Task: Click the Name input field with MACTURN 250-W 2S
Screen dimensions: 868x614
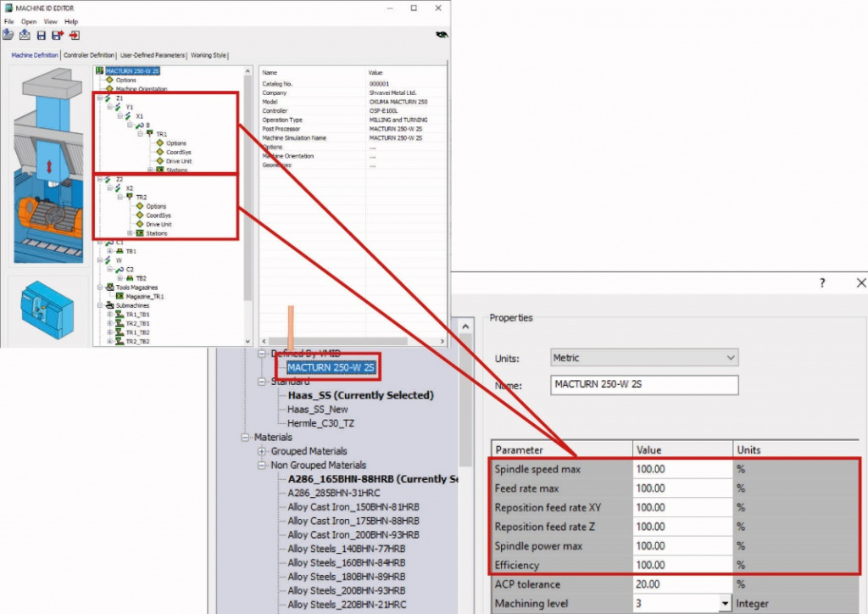Action: pyautogui.click(x=644, y=385)
